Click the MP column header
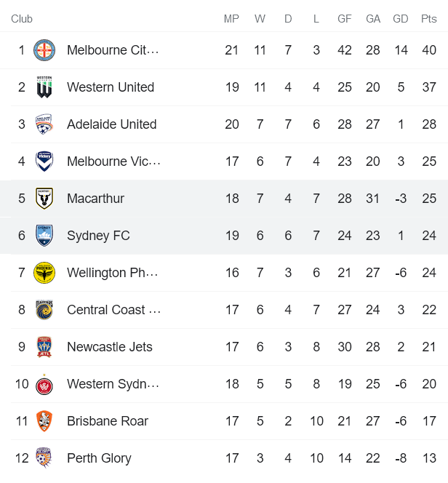Image resolution: width=448 pixels, height=483 pixels. click(x=231, y=19)
